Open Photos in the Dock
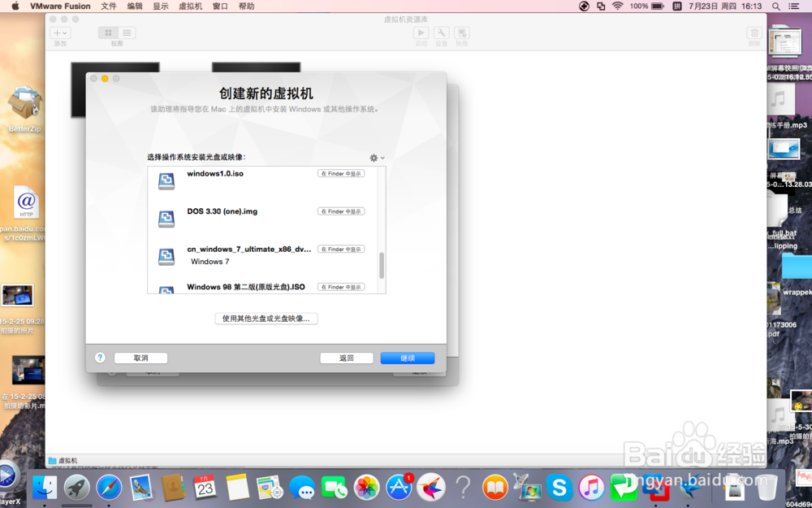This screenshot has height=508, width=812. pyautogui.click(x=367, y=488)
